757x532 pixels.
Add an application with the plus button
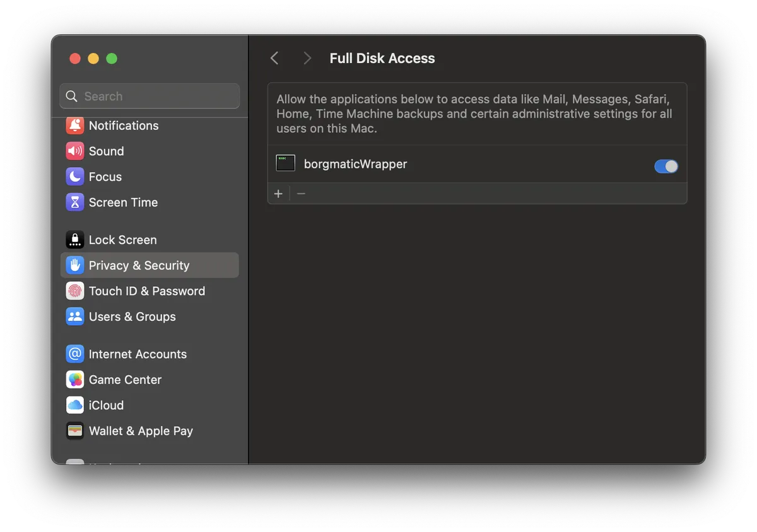pyautogui.click(x=278, y=194)
